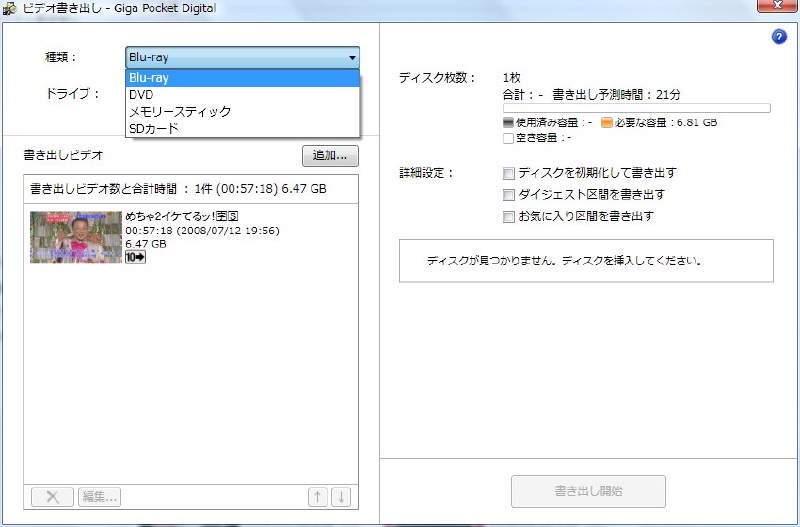Move video up with the up arrow

(x=318, y=496)
